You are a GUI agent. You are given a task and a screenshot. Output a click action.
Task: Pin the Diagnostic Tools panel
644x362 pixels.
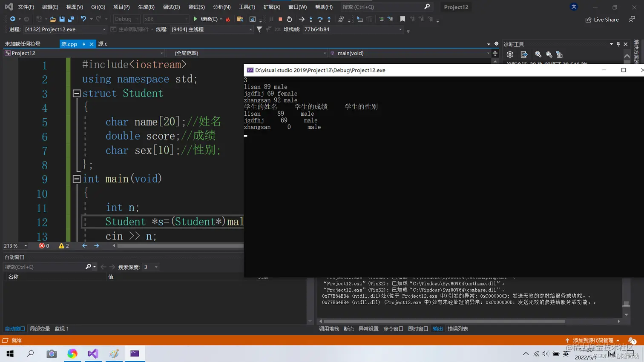(618, 44)
